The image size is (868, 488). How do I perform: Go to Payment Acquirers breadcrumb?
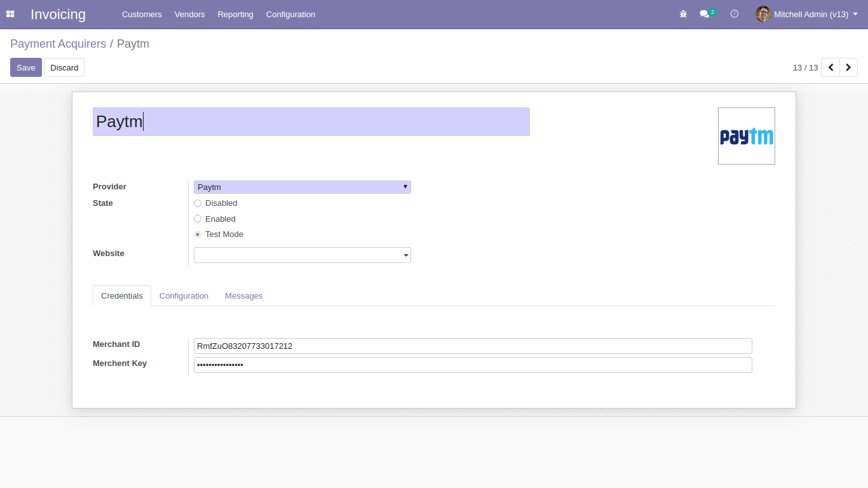point(58,44)
